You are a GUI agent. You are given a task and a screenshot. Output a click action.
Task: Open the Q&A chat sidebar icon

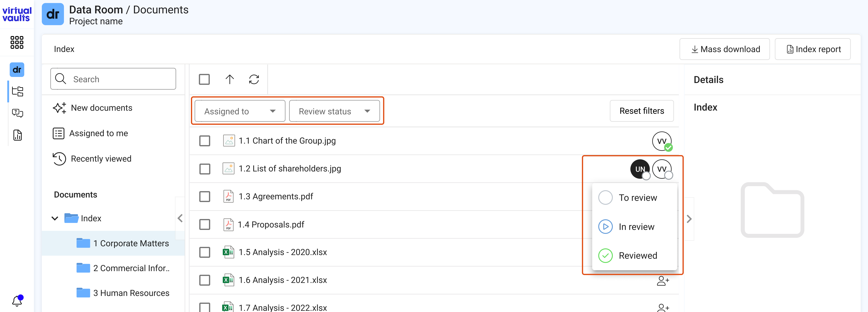click(18, 113)
